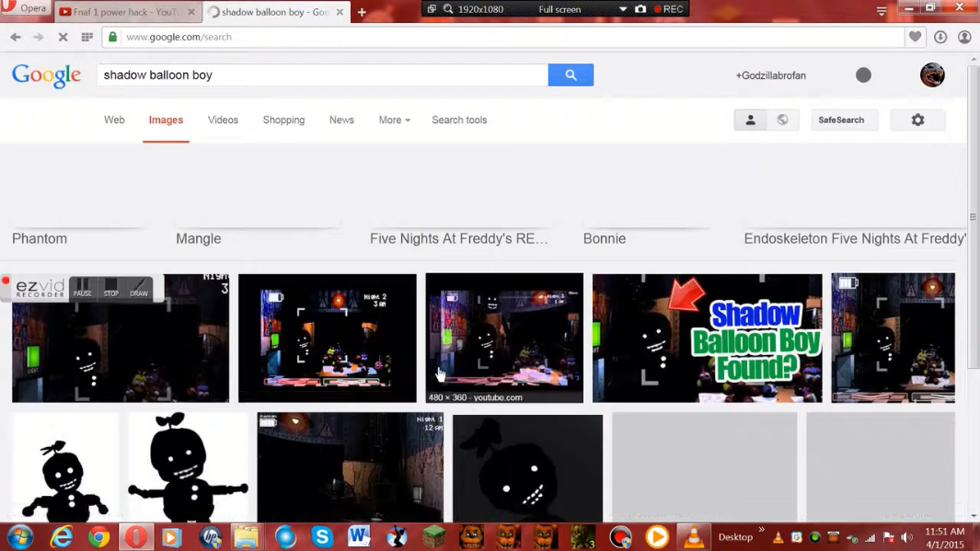Screen dimensions: 980x551
Task: Switch to the Videos search tab
Action: [223, 121]
